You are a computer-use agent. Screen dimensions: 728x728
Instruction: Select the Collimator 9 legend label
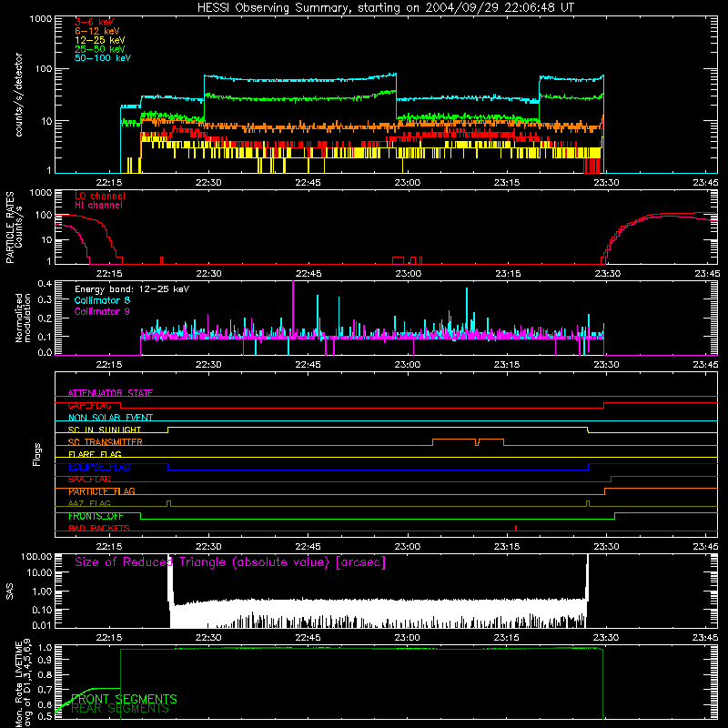(x=102, y=311)
